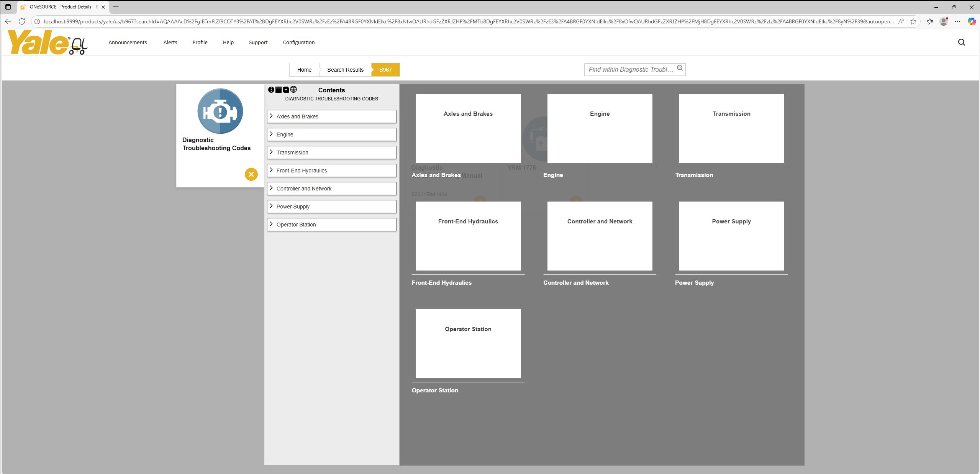
Task: Expand the Front-End Hydraulics section
Action: coord(271,170)
